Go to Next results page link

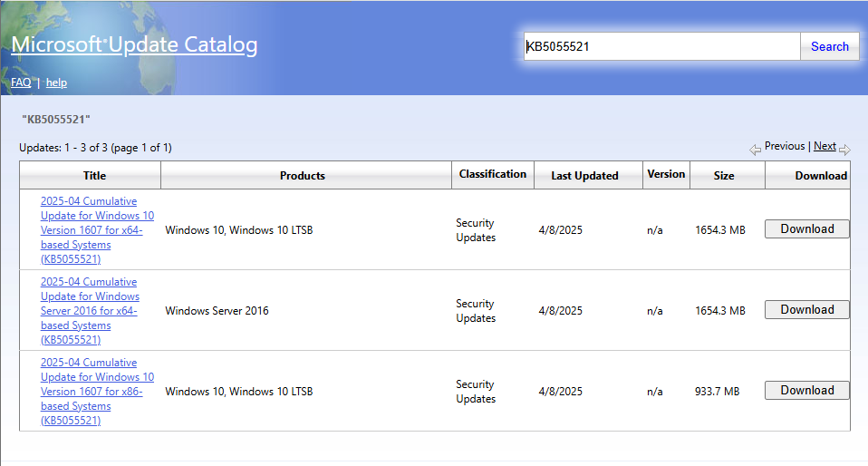(825, 146)
